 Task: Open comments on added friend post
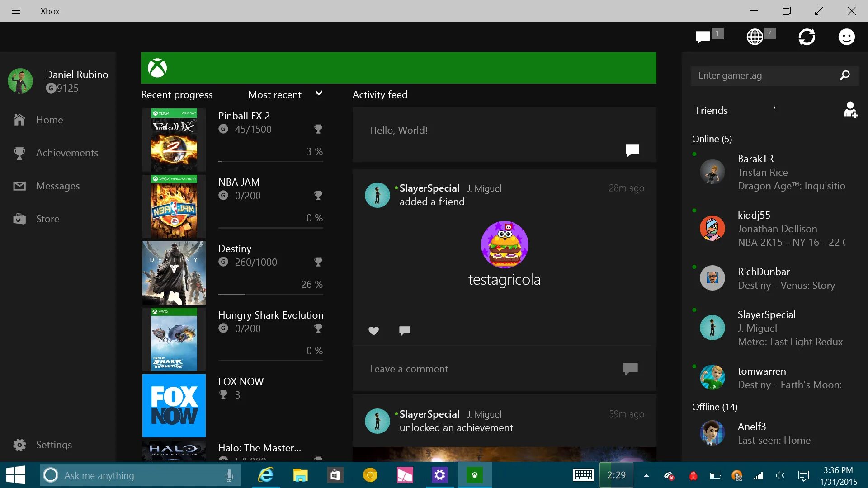(405, 331)
